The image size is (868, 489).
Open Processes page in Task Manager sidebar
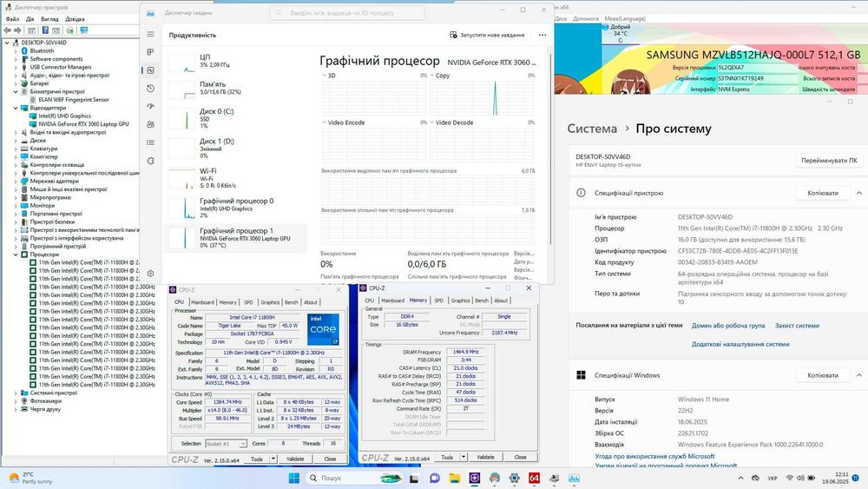pyautogui.click(x=150, y=52)
